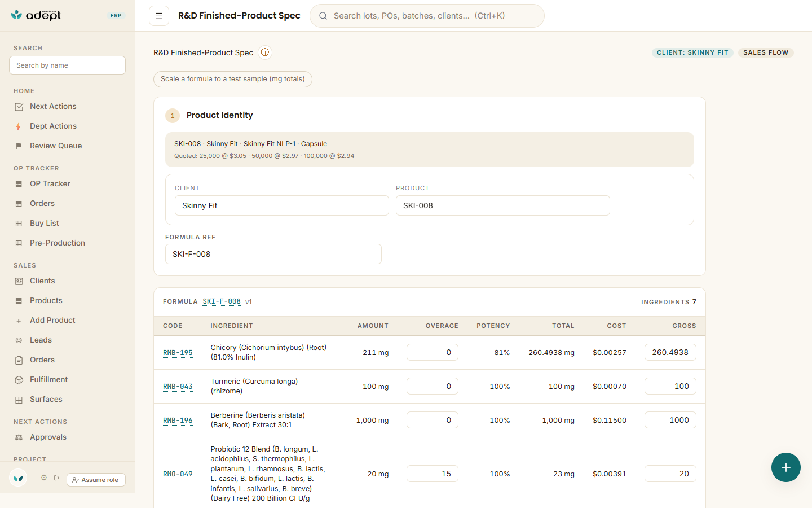The width and height of the screenshot is (812, 508).
Task: Open Clients via its card icon
Action: 19,281
